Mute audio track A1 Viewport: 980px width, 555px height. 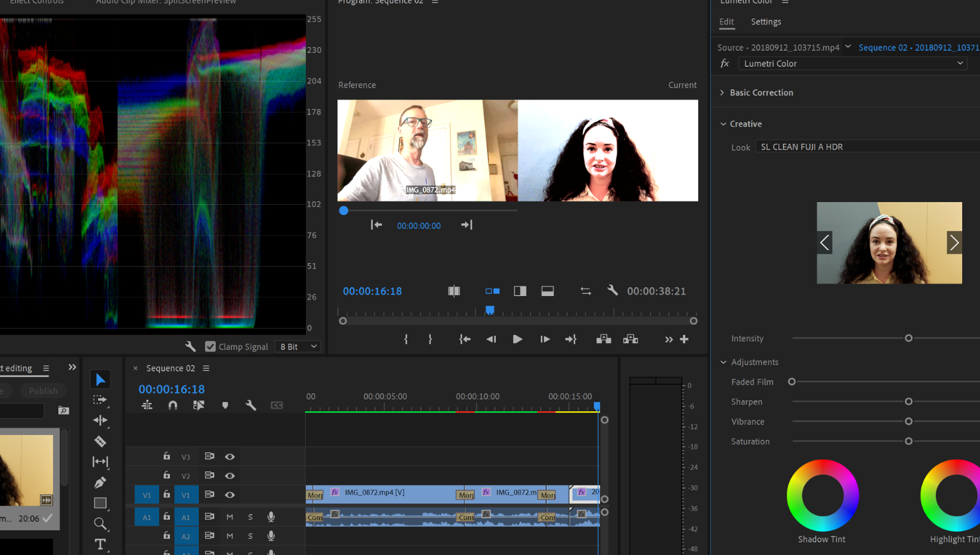[230, 517]
